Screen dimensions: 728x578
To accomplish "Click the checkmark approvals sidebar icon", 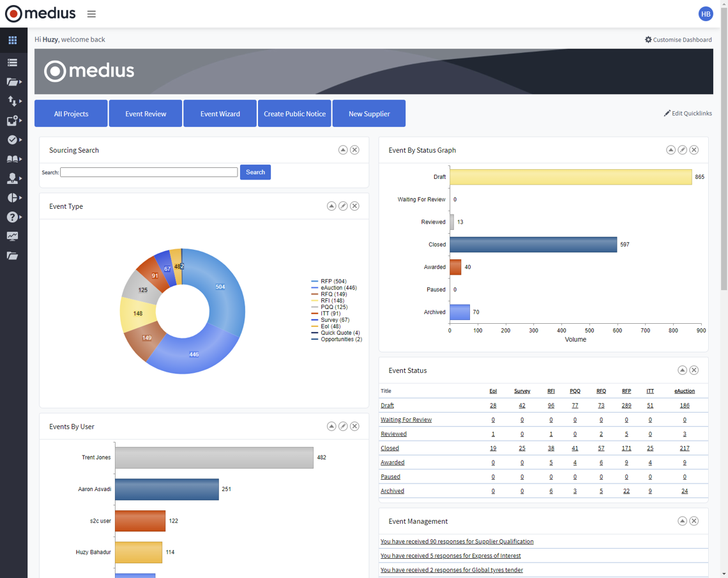I will (12, 140).
